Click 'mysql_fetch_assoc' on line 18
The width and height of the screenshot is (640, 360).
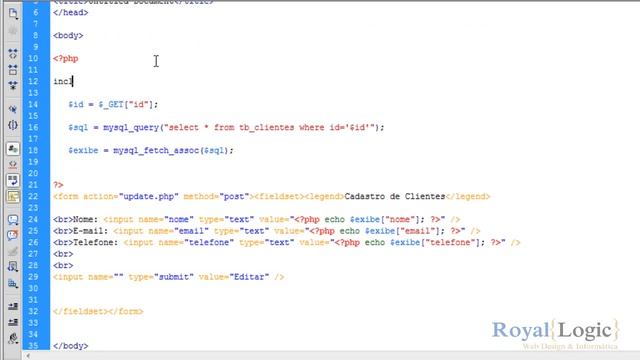(x=156, y=151)
